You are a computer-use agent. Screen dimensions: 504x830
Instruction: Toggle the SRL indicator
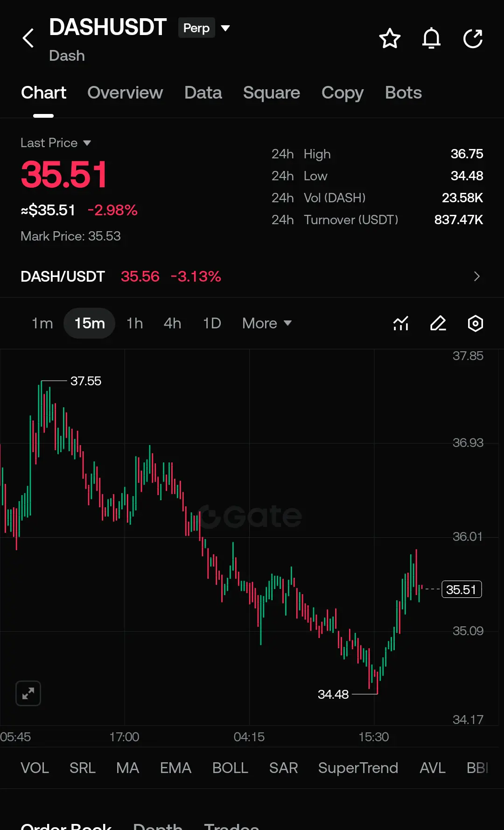83,768
